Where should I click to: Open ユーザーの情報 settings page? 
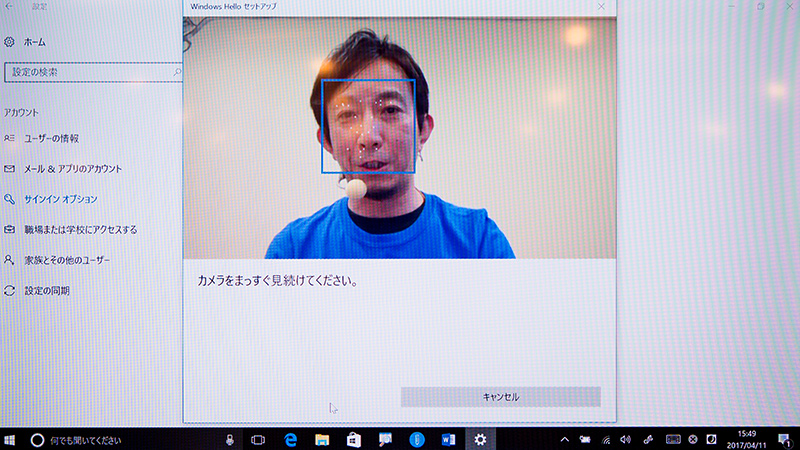point(52,138)
